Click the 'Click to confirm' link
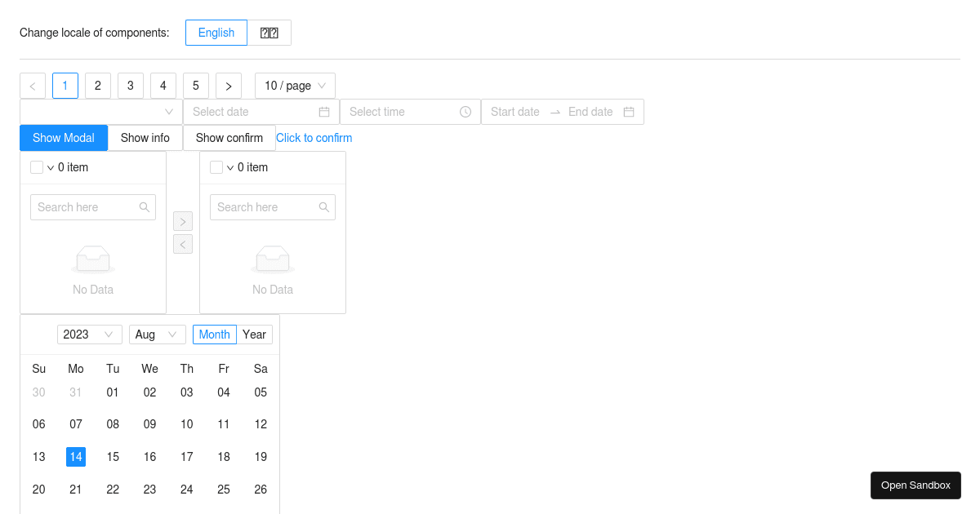This screenshot has height=514, width=980. point(314,138)
